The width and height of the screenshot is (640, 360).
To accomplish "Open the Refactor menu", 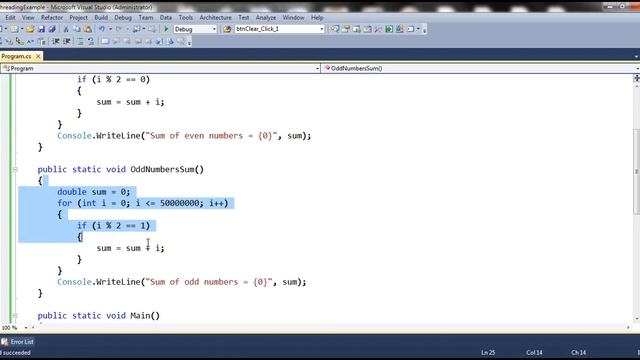I will coord(52,18).
